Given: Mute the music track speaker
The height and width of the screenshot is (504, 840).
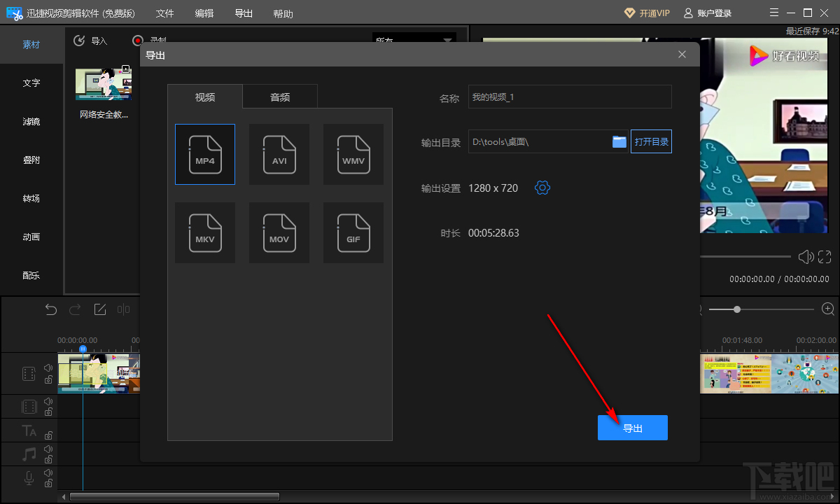Looking at the screenshot, I should (48, 449).
